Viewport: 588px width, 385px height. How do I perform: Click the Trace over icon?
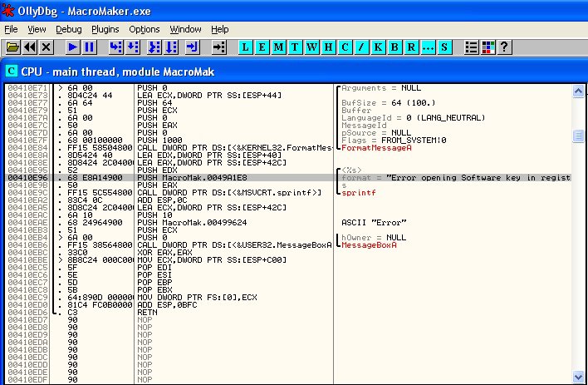pos(171,47)
